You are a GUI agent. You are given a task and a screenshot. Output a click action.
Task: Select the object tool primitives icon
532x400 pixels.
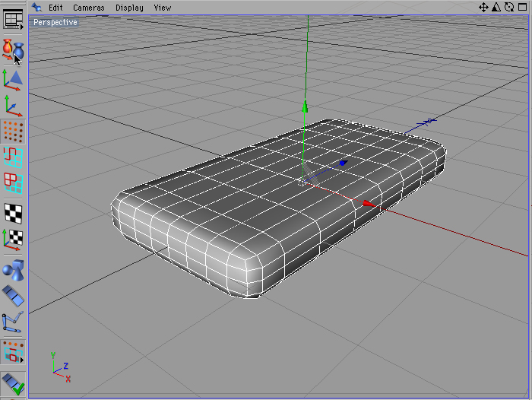tap(13, 270)
